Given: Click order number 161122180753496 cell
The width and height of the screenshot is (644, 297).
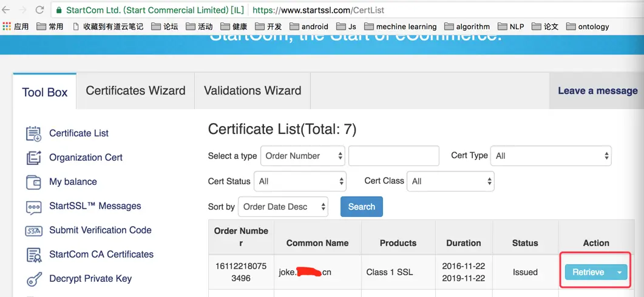Looking at the screenshot, I should point(241,272).
